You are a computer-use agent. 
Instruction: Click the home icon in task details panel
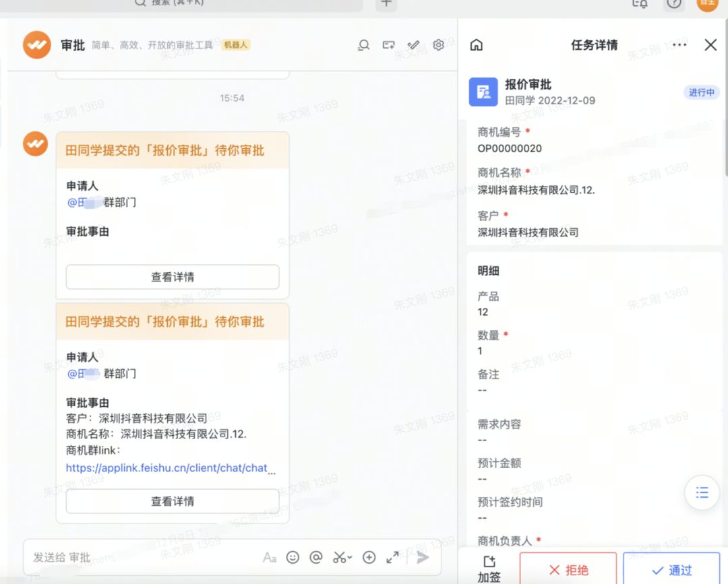[477, 45]
